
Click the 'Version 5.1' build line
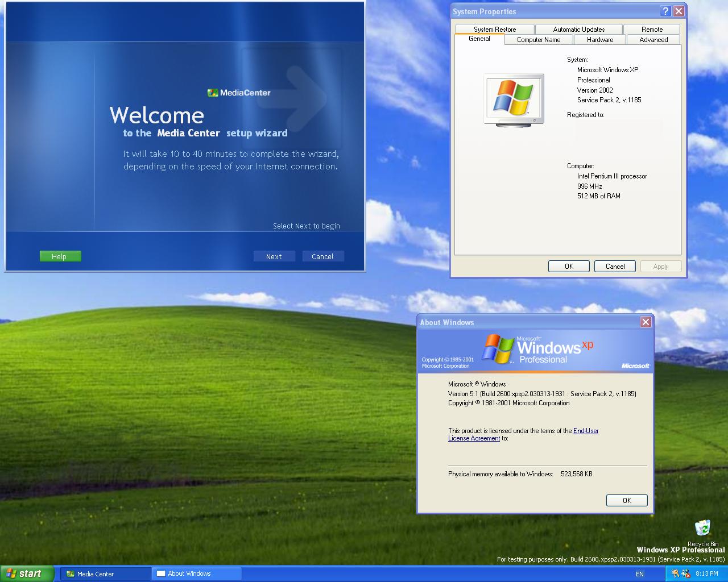(542, 393)
